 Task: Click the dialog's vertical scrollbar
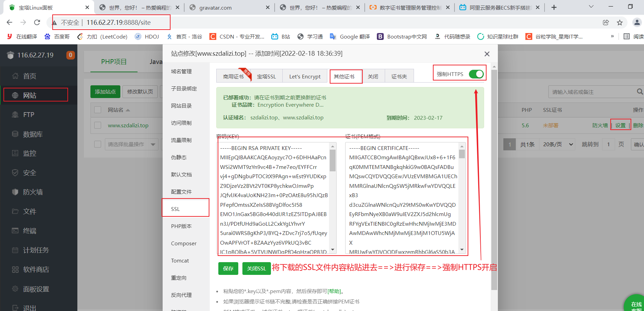494,180
